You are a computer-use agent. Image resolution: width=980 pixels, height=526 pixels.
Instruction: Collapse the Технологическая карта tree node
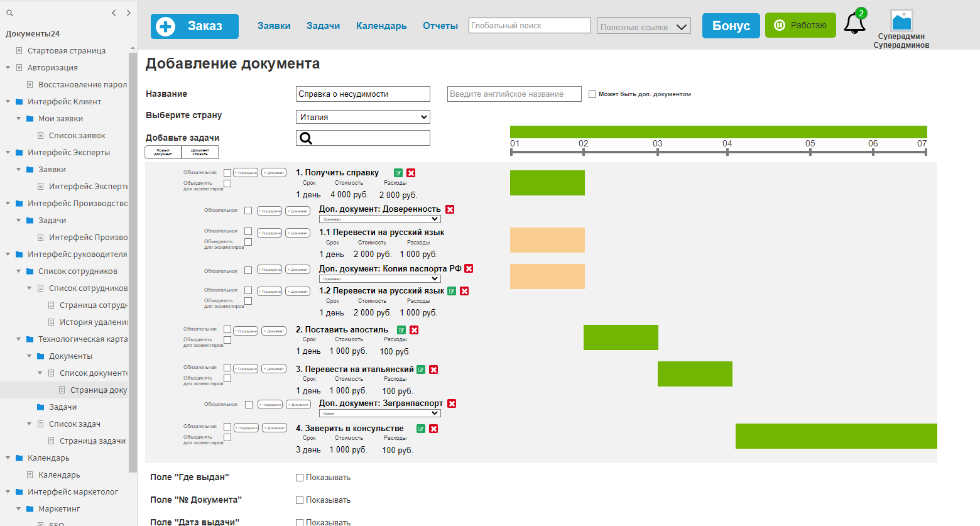pyautogui.click(x=19, y=339)
